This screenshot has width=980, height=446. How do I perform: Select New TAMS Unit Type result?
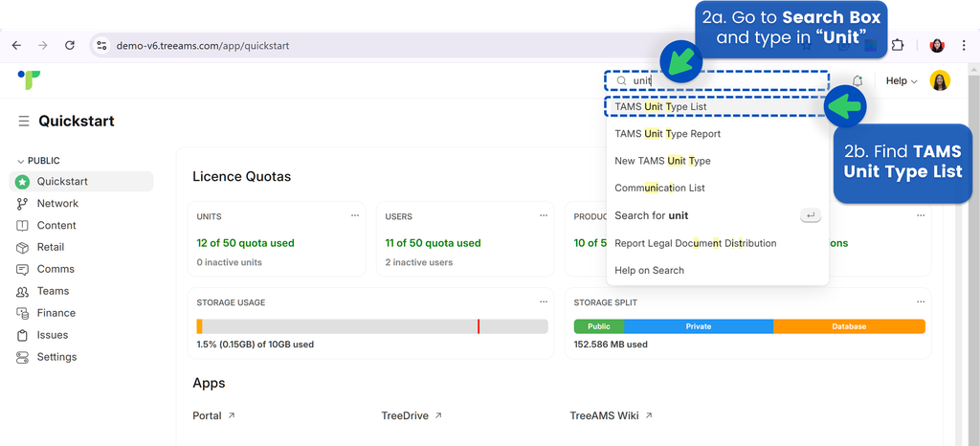[x=717, y=161]
